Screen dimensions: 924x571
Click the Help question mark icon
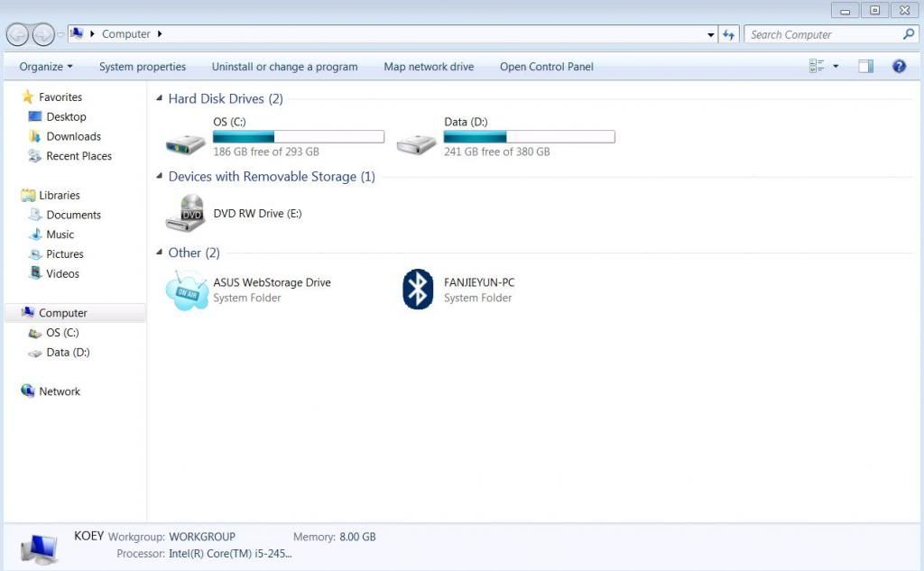pyautogui.click(x=899, y=66)
